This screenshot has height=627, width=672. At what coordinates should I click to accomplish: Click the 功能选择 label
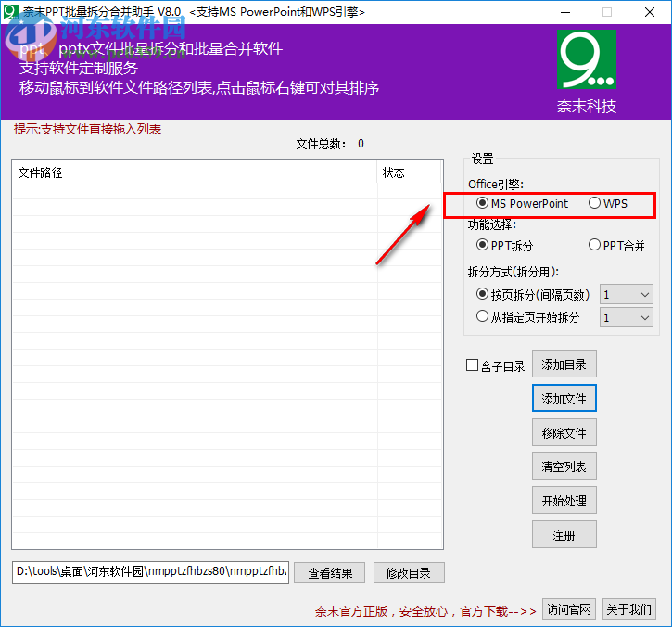click(x=492, y=224)
